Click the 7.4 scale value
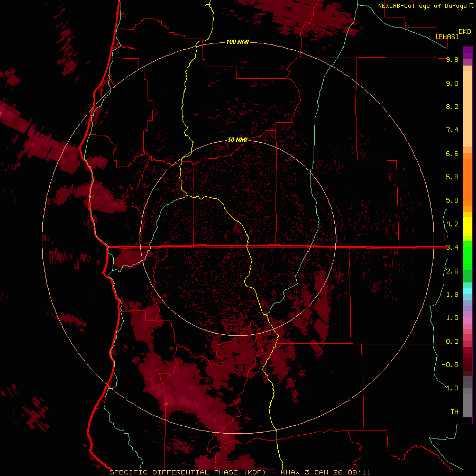Viewport: 476px width, 476px height. click(x=452, y=130)
